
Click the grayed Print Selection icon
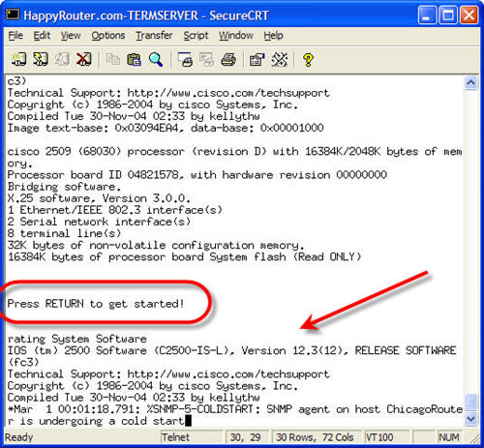[x=206, y=60]
